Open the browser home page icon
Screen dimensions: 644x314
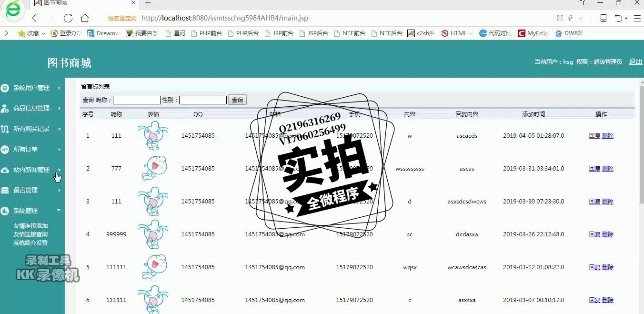pos(85,18)
